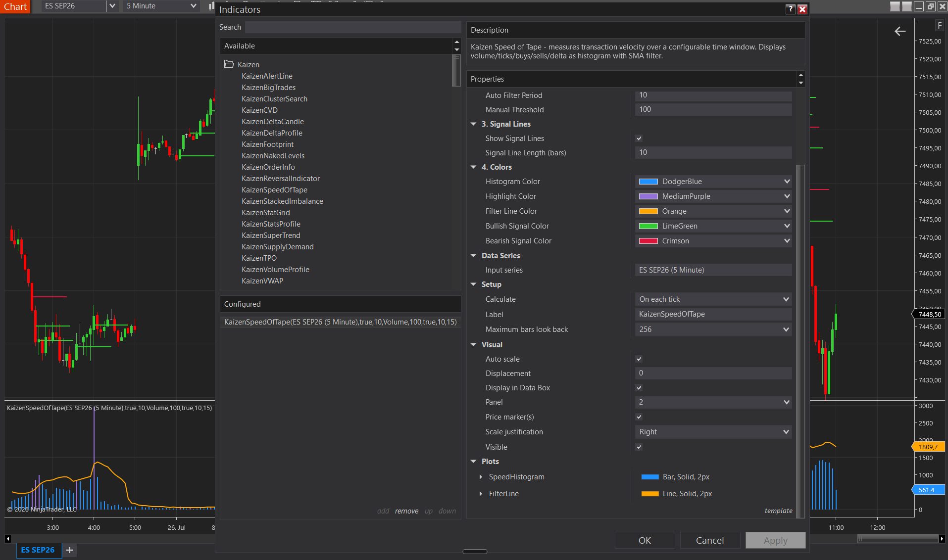Click the orange Chart label
The width and height of the screenshot is (948, 560).
pyautogui.click(x=15, y=6)
